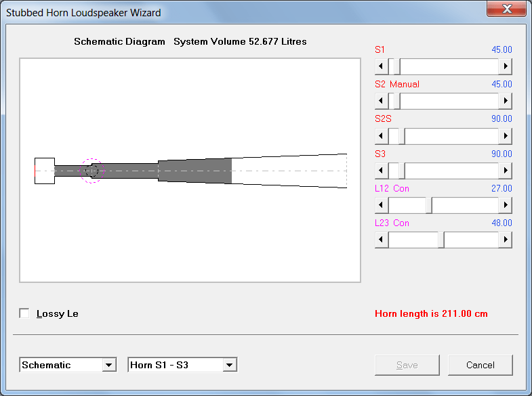Click the S1 value 45.00
Screen dimensions: 532x396
click(x=502, y=49)
